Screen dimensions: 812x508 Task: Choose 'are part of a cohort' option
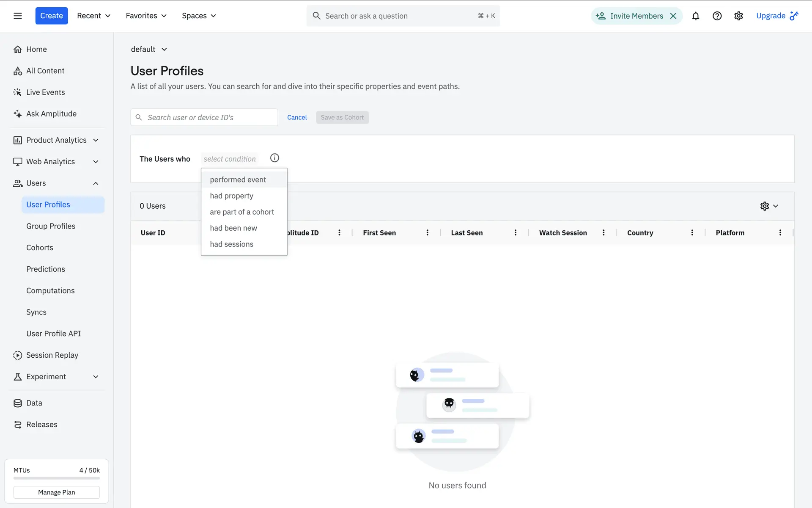coord(241,212)
